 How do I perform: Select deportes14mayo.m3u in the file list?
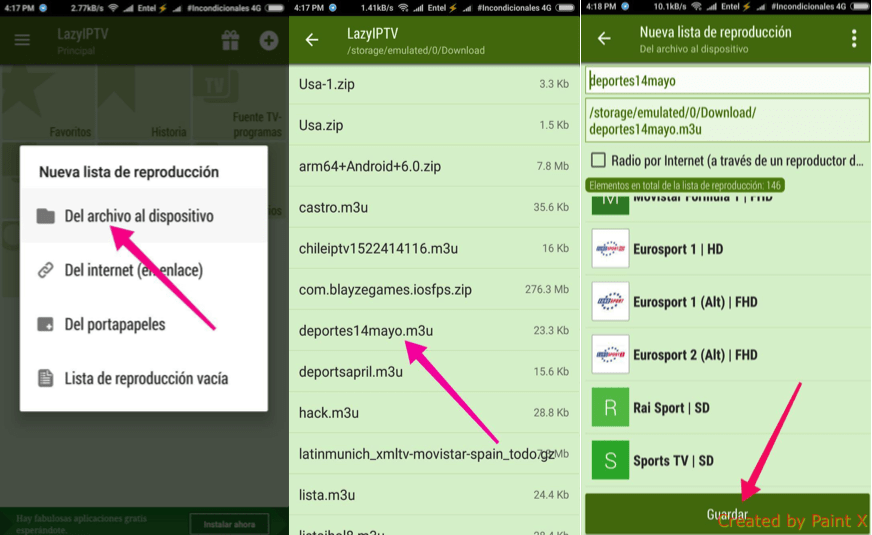tap(434, 331)
